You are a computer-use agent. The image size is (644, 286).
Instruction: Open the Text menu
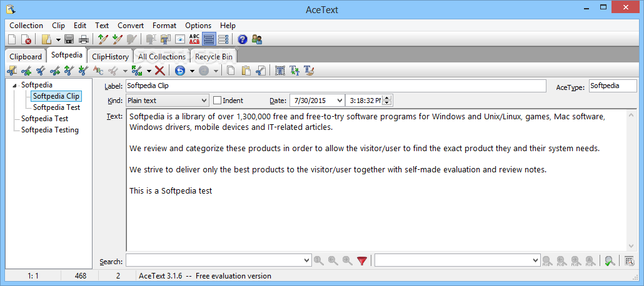tap(102, 26)
